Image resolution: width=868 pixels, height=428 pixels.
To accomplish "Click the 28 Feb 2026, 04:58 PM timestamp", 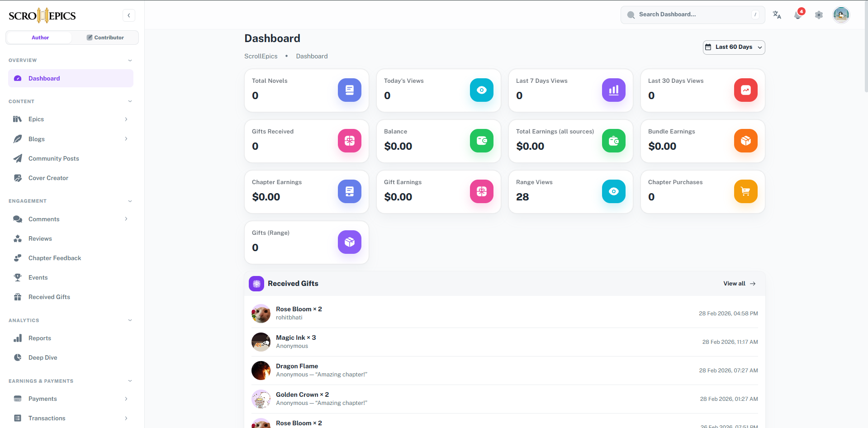I will pos(728,314).
